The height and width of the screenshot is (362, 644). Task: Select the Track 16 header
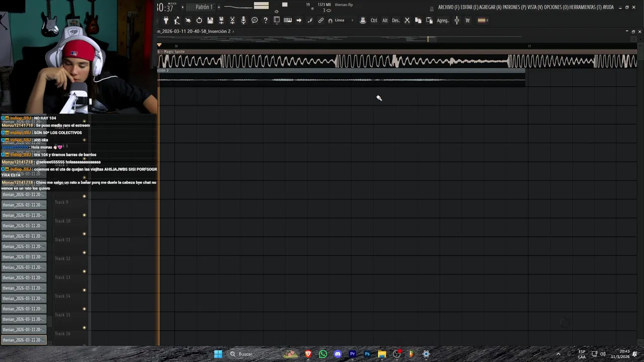coord(70,337)
